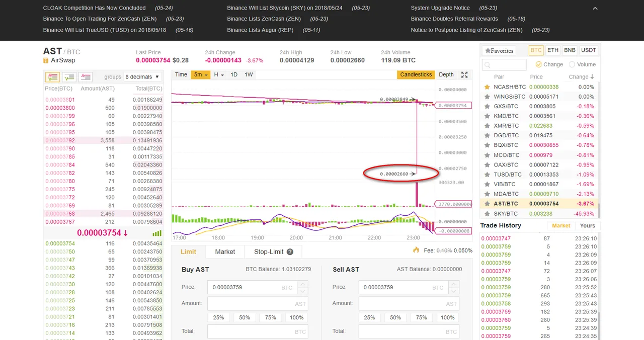Screen dimensions: 644x340
Task: Switch to the ETH market tab
Action: tap(553, 50)
